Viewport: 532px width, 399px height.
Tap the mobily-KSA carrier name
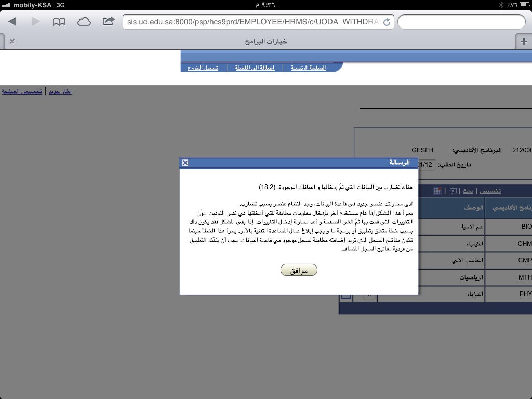(33, 5)
